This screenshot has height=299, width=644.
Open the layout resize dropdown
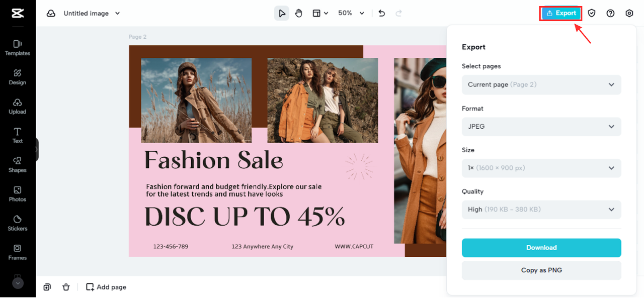(x=320, y=14)
